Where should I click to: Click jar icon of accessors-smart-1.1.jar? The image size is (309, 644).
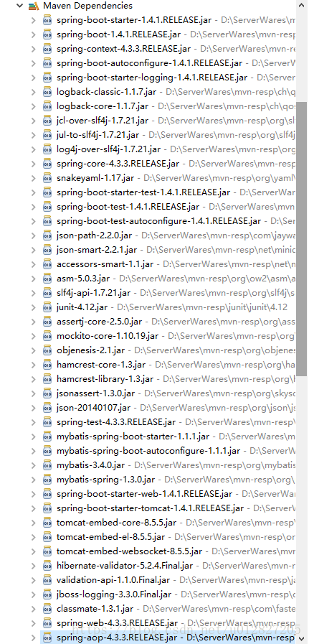[x=47, y=264]
